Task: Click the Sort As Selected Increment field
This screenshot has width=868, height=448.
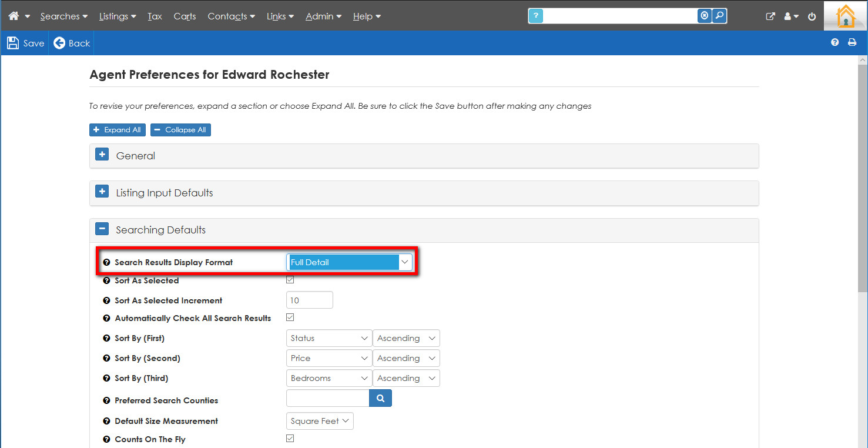Action: 309,300
